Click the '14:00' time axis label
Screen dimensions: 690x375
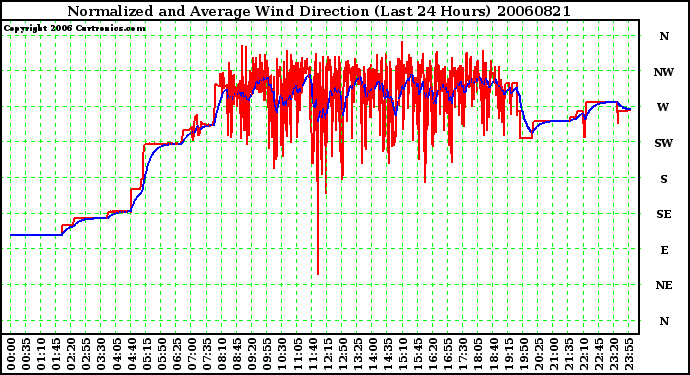(x=373, y=354)
